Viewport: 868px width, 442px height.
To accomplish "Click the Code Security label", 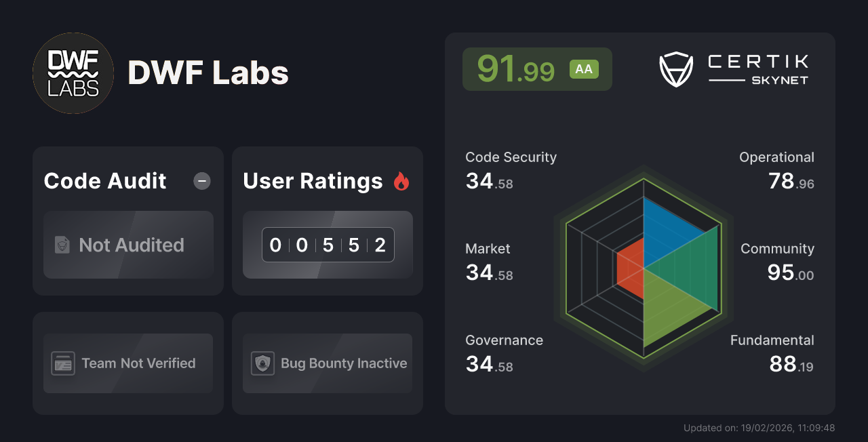I will click(511, 157).
